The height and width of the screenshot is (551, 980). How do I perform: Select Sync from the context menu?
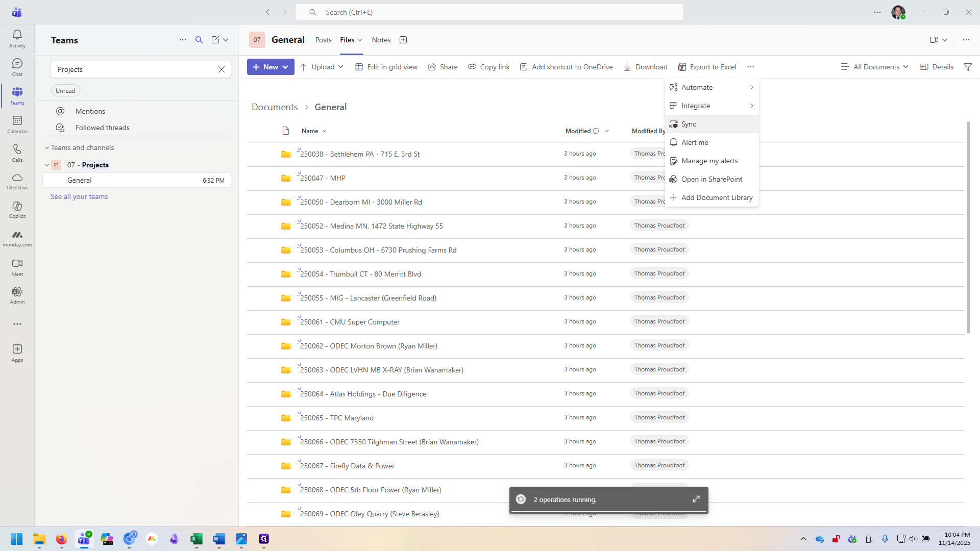pyautogui.click(x=690, y=124)
